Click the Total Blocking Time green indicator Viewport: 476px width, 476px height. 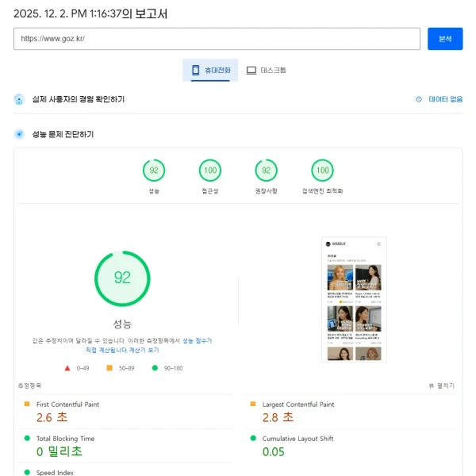coord(27,438)
